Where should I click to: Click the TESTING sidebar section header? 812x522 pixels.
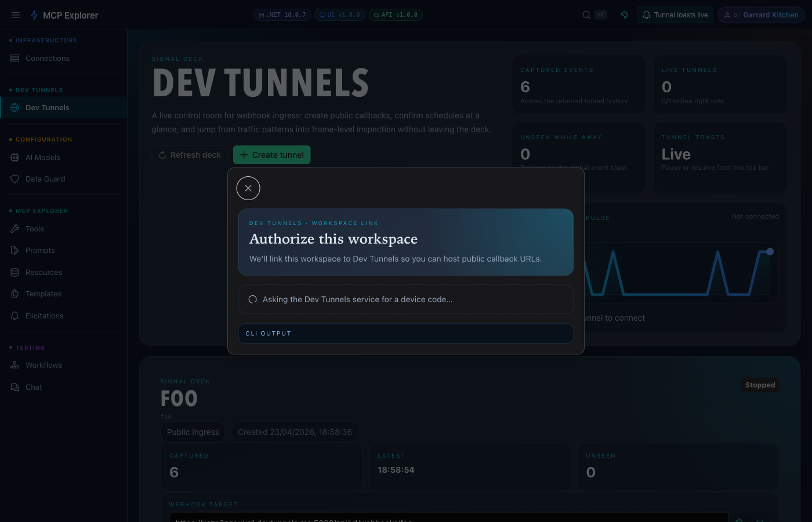(x=30, y=348)
